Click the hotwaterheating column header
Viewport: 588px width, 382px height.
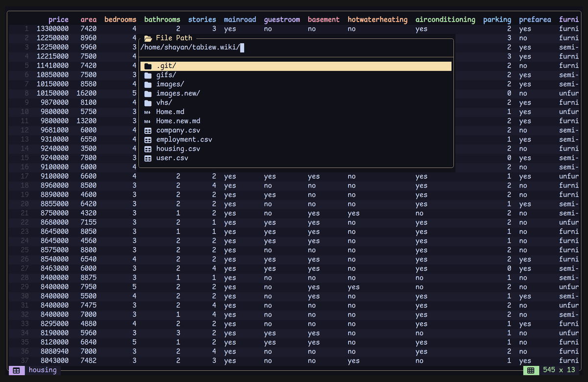point(378,20)
